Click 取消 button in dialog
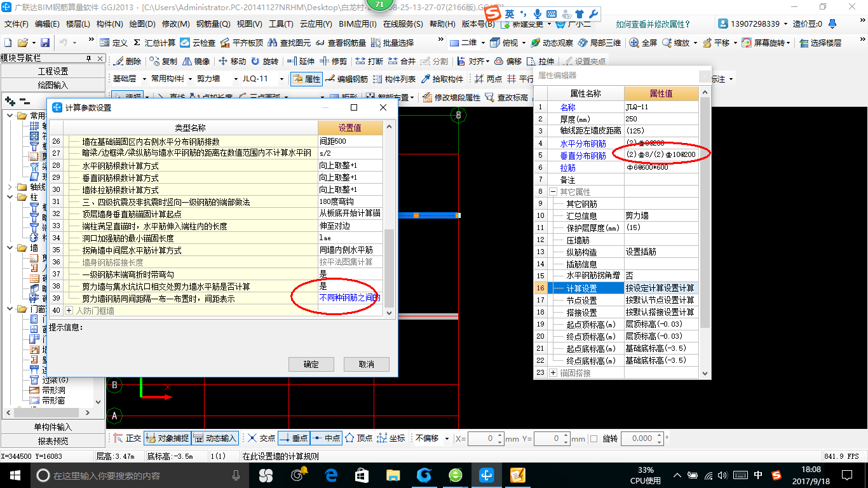Viewport: 868px width, 488px height. [x=366, y=364]
